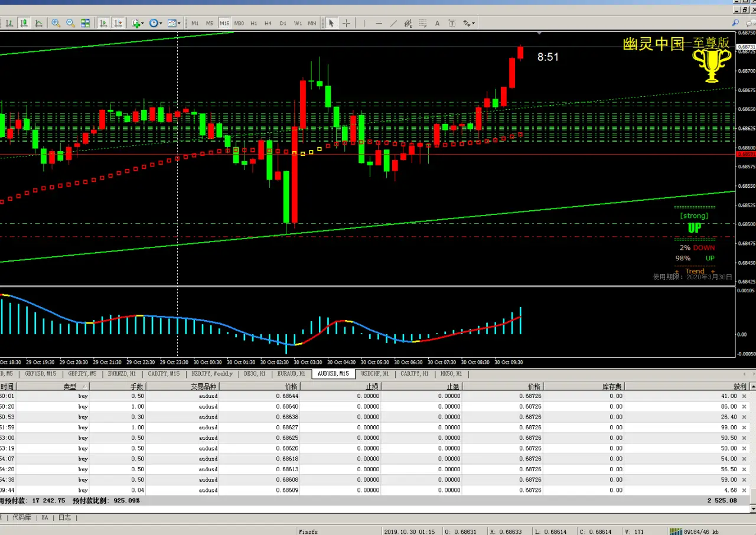
Task: Switch to H1 timeframe
Action: (x=254, y=23)
